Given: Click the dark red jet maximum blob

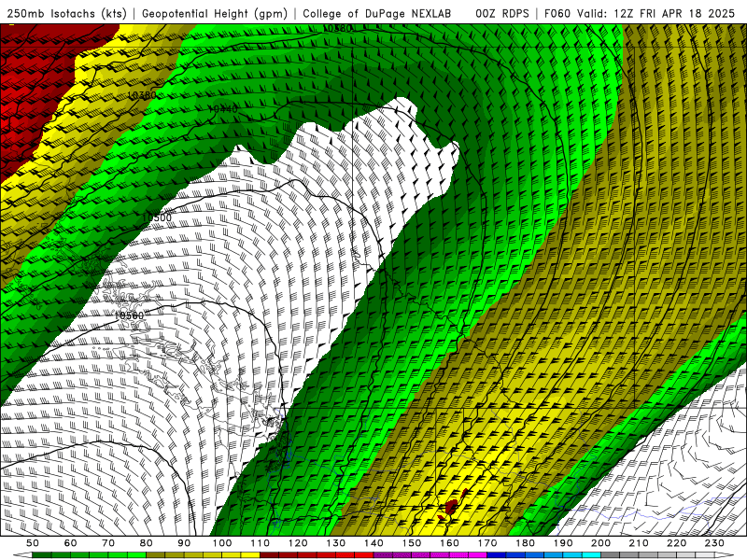Looking at the screenshot, I should (x=452, y=506).
